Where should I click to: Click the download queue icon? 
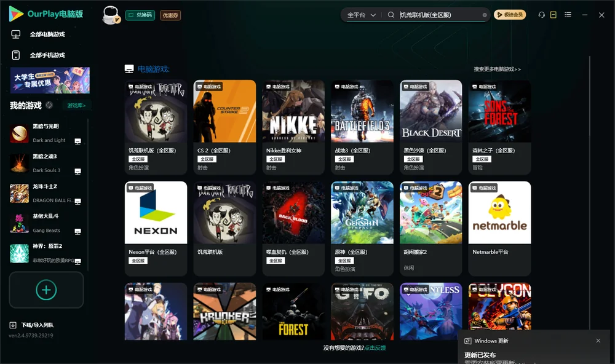point(13,325)
